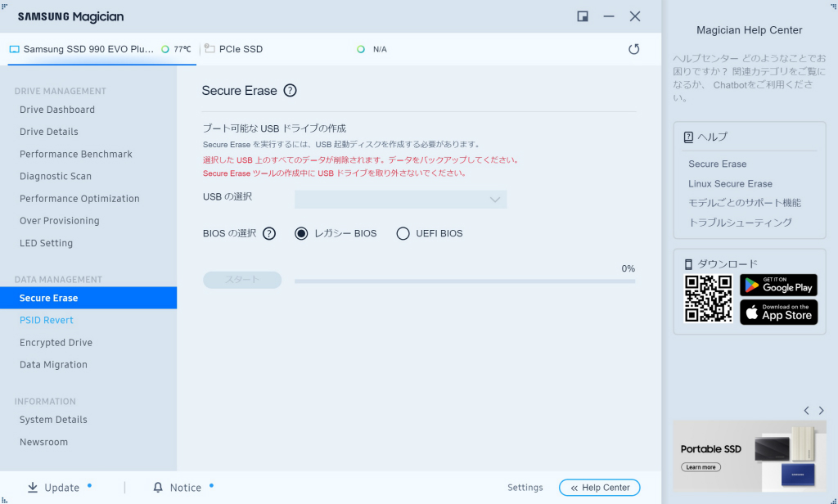This screenshot has height=504, width=838.
Task: Select the UEFI BIOS radio button
Action: (x=403, y=233)
